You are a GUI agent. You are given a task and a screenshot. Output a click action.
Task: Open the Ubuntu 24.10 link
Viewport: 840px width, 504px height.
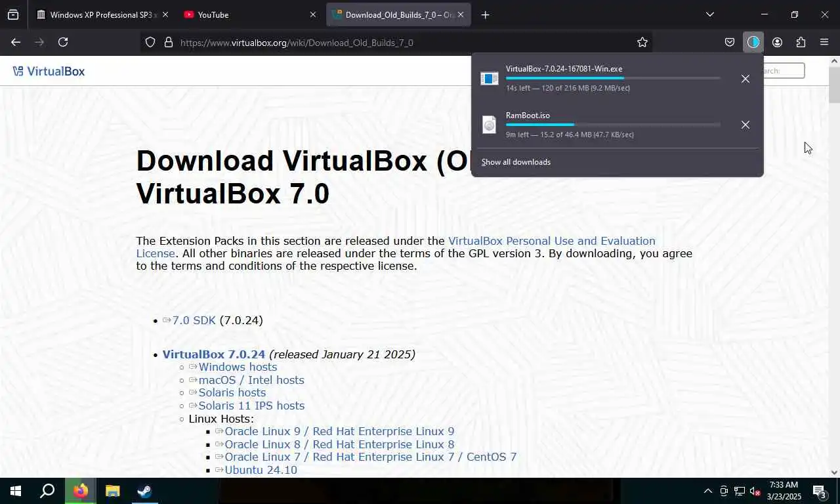click(x=261, y=470)
